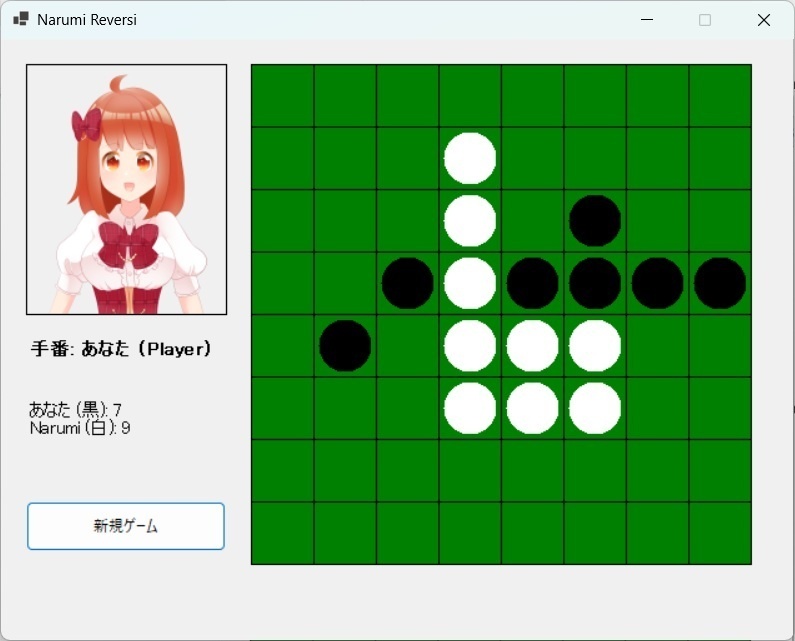Place a disc on the empty square at row 2, column 3
The height and width of the screenshot is (641, 795).
click(x=408, y=158)
